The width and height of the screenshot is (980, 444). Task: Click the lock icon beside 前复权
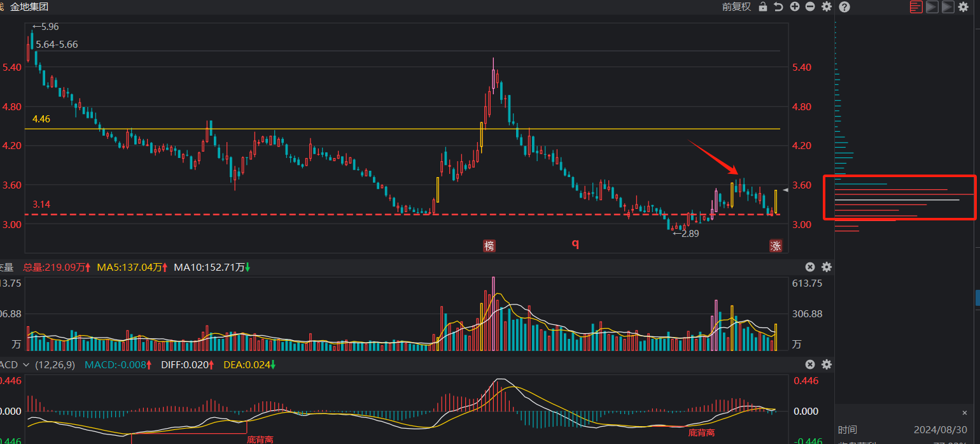[763, 6]
